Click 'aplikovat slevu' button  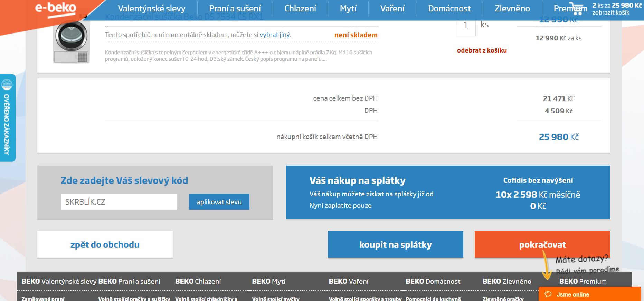[219, 201]
